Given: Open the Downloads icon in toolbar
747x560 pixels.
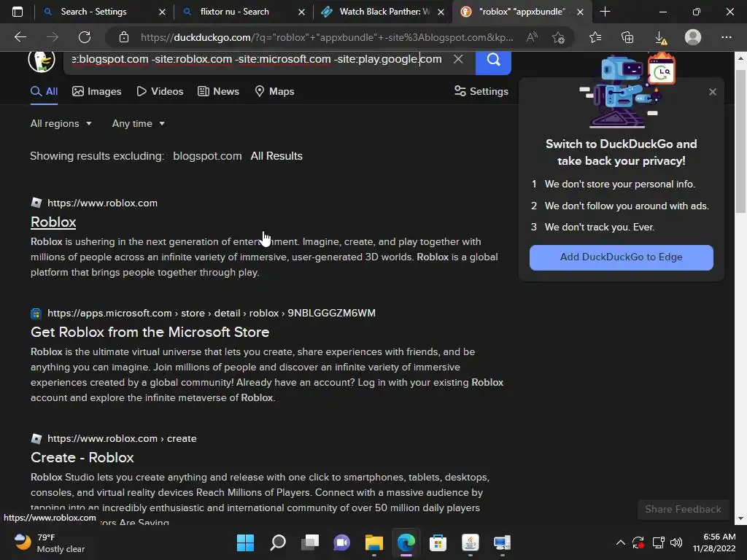Looking at the screenshot, I should coord(660,37).
